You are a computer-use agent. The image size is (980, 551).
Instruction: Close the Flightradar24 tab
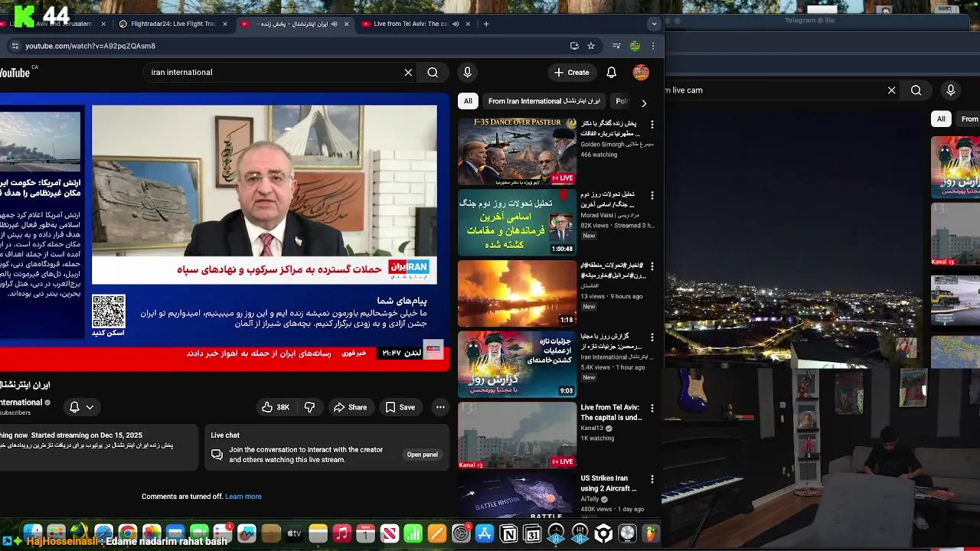pos(225,24)
